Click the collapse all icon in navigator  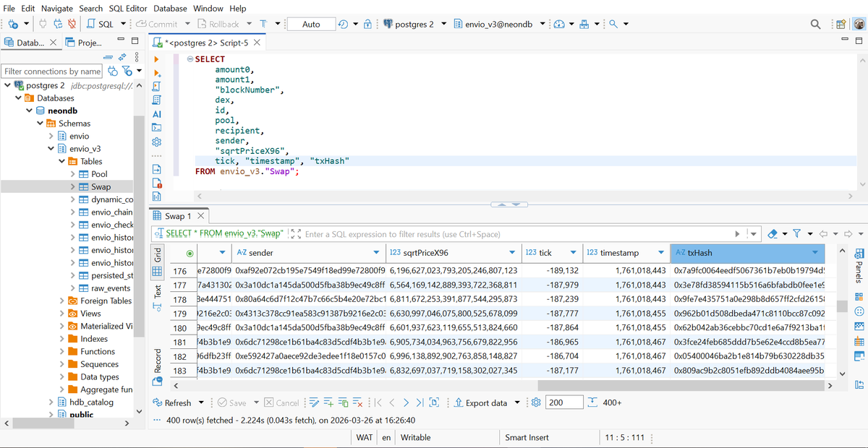109,56
